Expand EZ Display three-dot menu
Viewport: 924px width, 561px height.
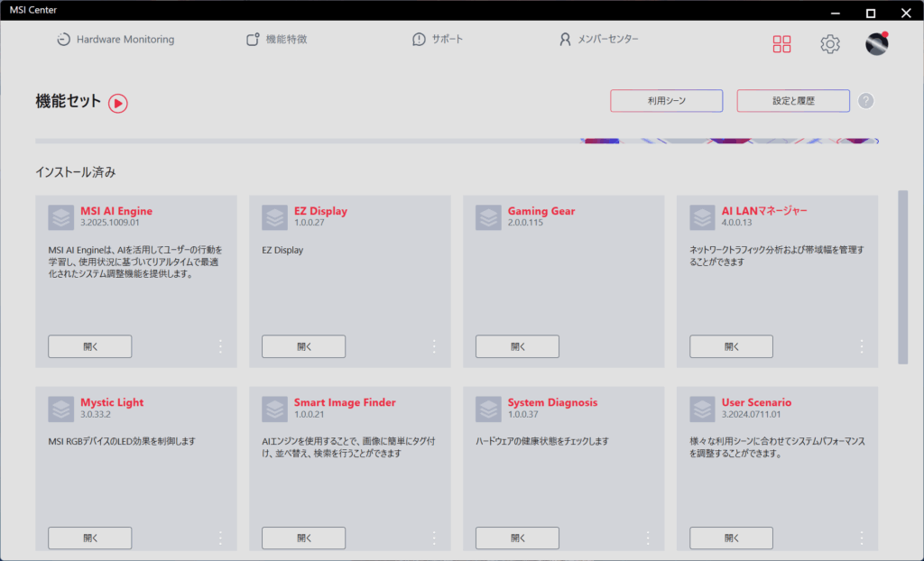click(434, 346)
